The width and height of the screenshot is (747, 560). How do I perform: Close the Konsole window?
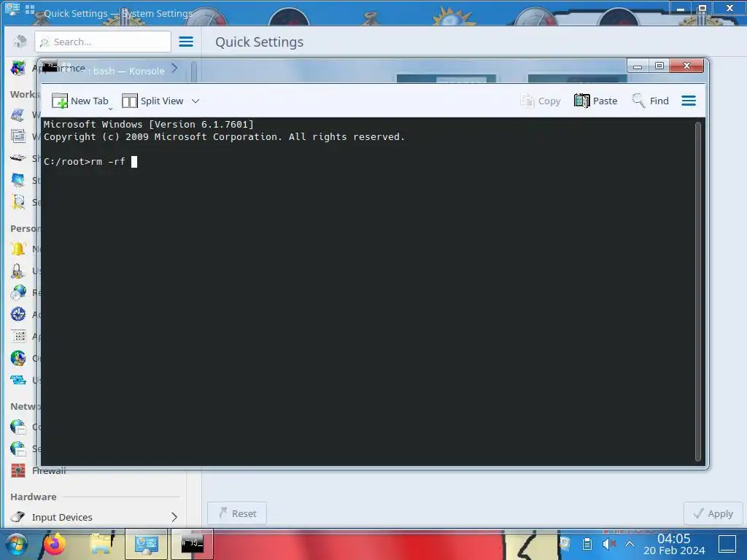point(686,66)
